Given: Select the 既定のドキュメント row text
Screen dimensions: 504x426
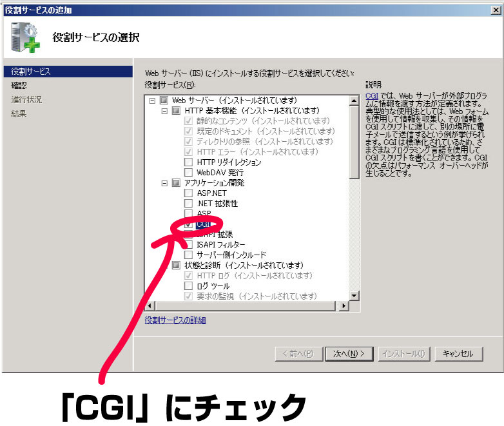Looking at the screenshot, I should point(266,131).
